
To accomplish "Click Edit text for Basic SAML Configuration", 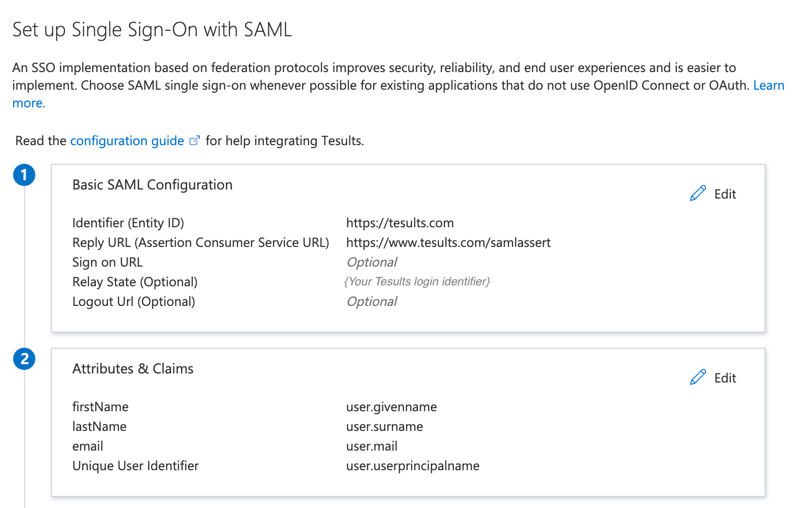I will tap(725, 194).
